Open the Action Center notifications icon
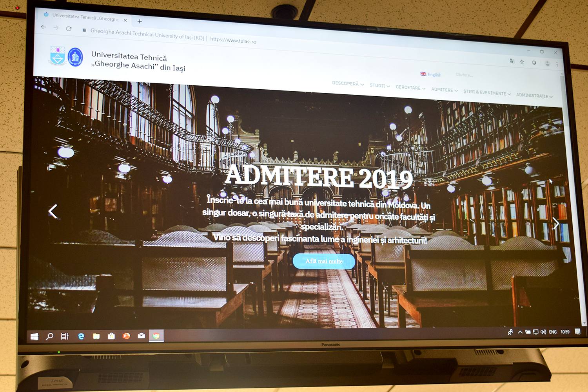The image size is (588, 392). click(x=577, y=331)
